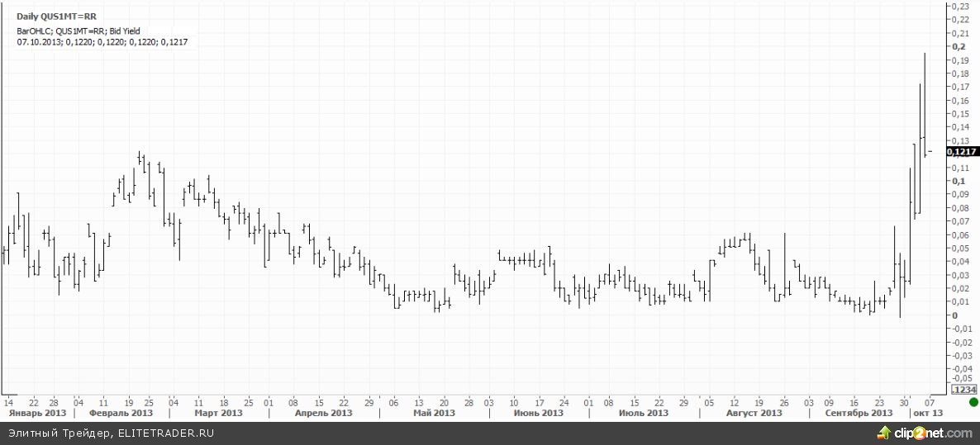Select Сентябрь 2013 on the time axis
The width and height of the screenshot is (980, 445).
tap(859, 413)
